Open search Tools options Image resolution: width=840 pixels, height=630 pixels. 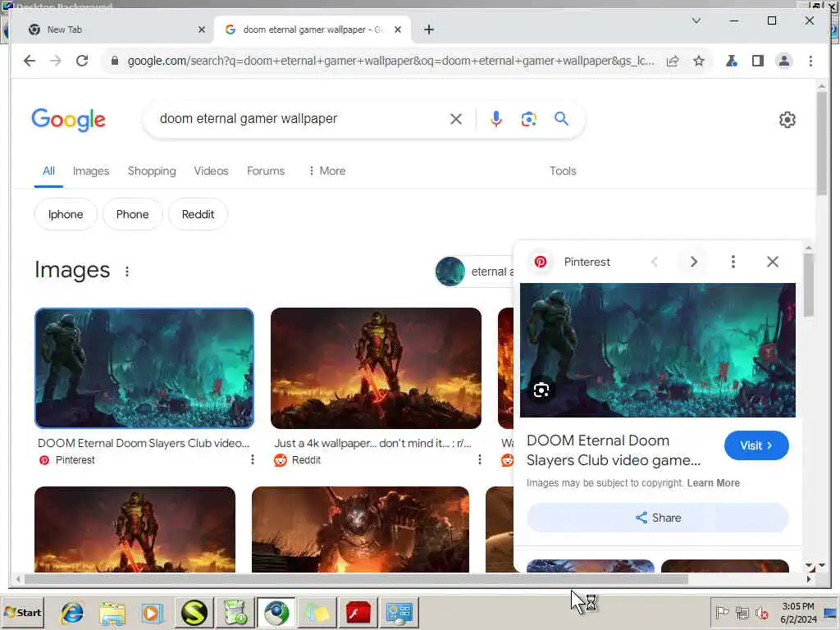[x=563, y=171]
